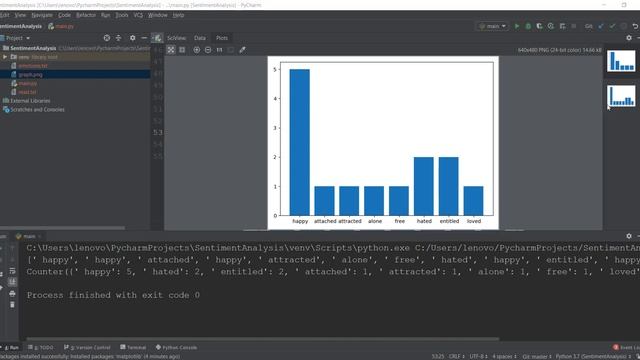Switch to the Plots tab
The height and width of the screenshot is (360, 640).
tap(222, 38)
